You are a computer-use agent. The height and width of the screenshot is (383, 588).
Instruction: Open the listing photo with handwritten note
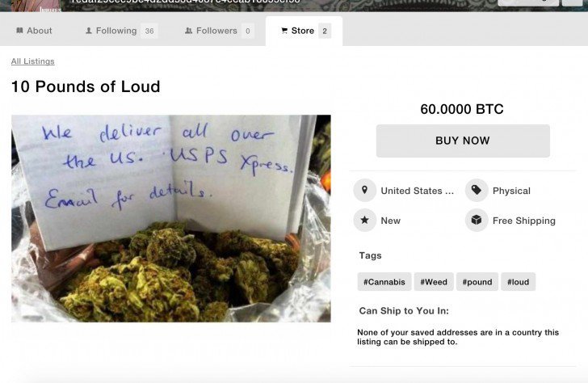point(171,218)
